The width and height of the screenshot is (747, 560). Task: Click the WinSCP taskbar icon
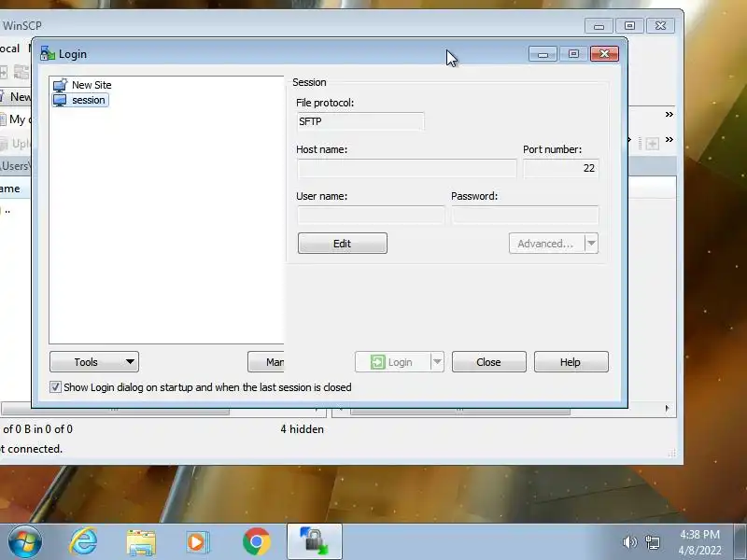[315, 541]
